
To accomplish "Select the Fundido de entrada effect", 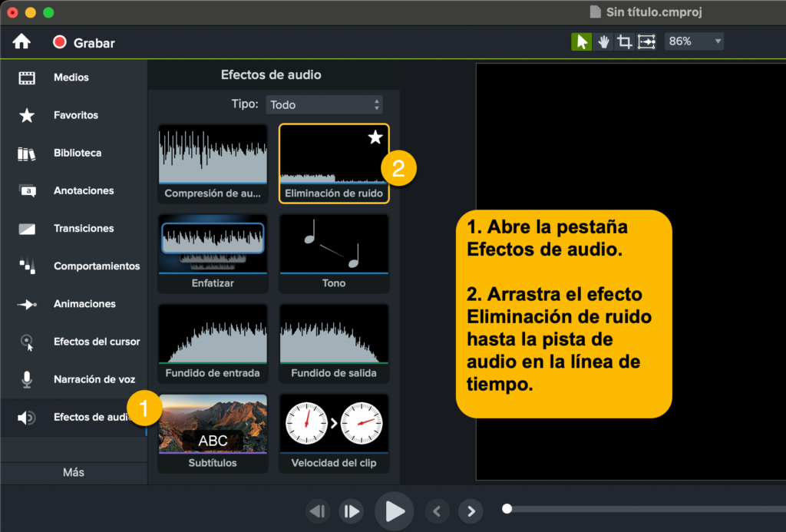I will [x=213, y=343].
